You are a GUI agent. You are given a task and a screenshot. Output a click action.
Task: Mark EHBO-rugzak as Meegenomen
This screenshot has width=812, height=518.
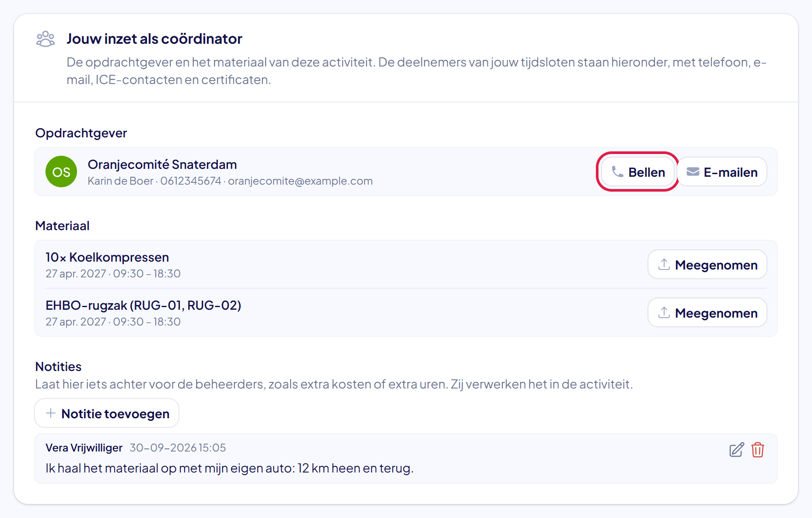(x=707, y=313)
